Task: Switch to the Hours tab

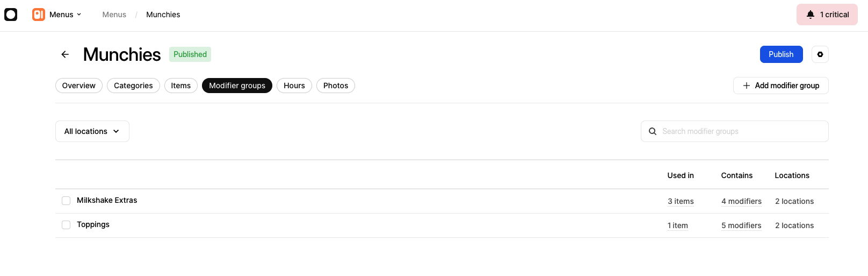Action: point(294,86)
